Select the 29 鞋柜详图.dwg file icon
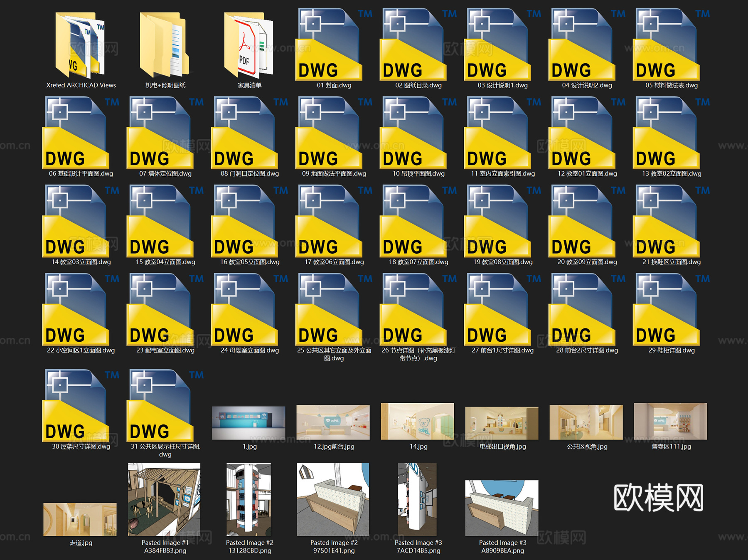Viewport: 748px width, 560px height. click(666, 310)
